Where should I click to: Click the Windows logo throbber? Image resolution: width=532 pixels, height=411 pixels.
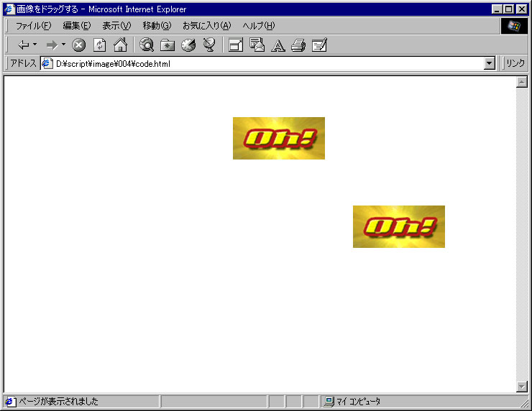click(514, 26)
